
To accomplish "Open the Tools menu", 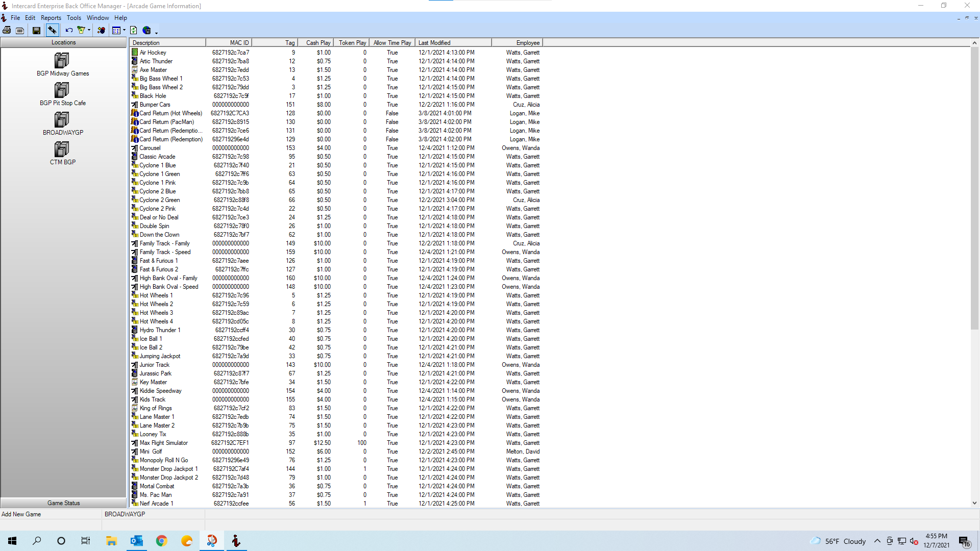I will coord(74,18).
